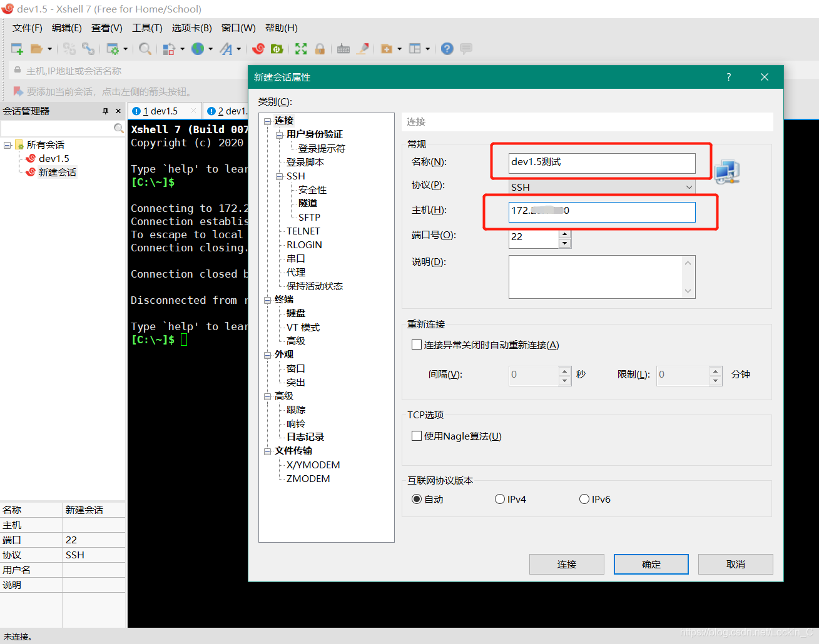Decrease the port number with down spinner
Viewport: 819px width, 644px height.
pyautogui.click(x=564, y=243)
